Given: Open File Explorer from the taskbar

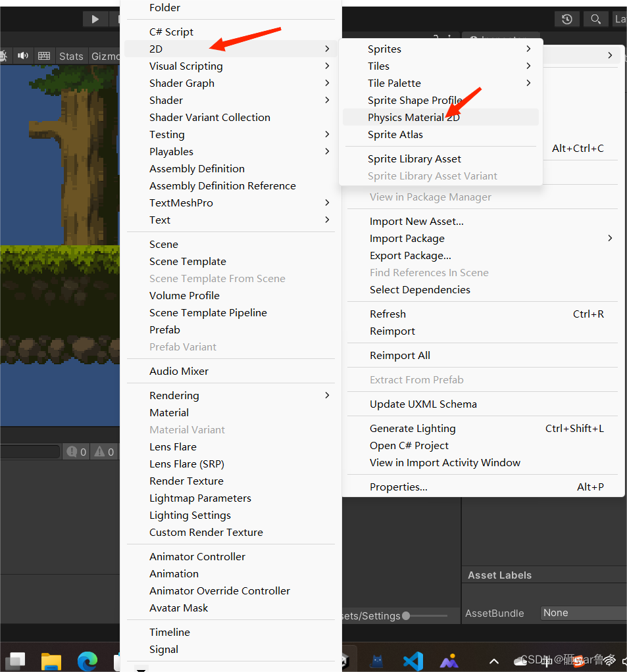Looking at the screenshot, I should coord(51,661).
